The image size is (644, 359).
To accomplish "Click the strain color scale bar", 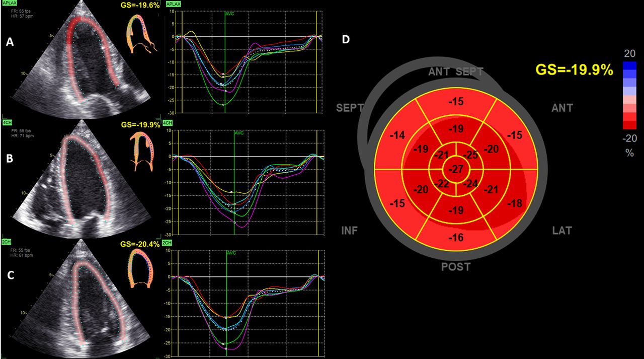I will tap(629, 95).
